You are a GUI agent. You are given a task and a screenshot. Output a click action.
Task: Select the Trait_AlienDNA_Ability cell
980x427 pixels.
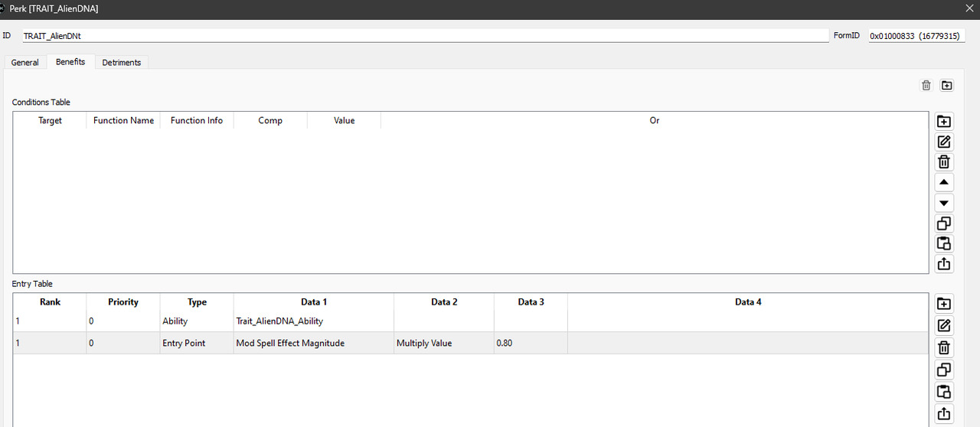(x=314, y=321)
